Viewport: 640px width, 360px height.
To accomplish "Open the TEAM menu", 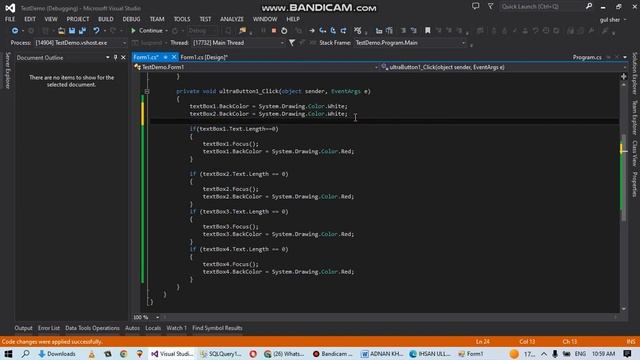I will (157, 19).
